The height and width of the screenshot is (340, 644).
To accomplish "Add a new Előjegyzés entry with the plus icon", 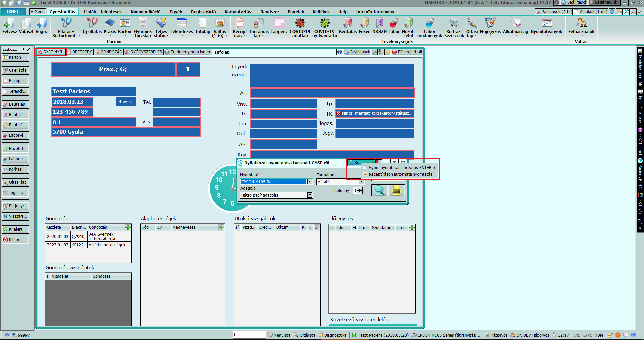I will click(x=412, y=228).
